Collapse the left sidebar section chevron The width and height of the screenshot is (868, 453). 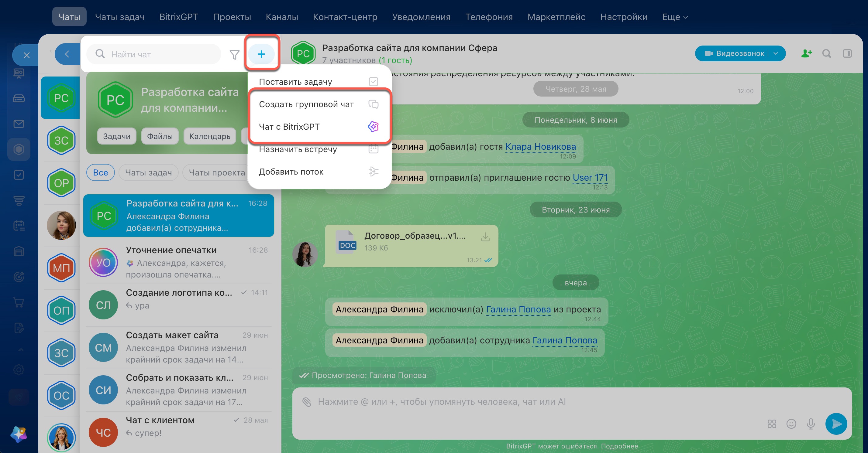[21, 350]
